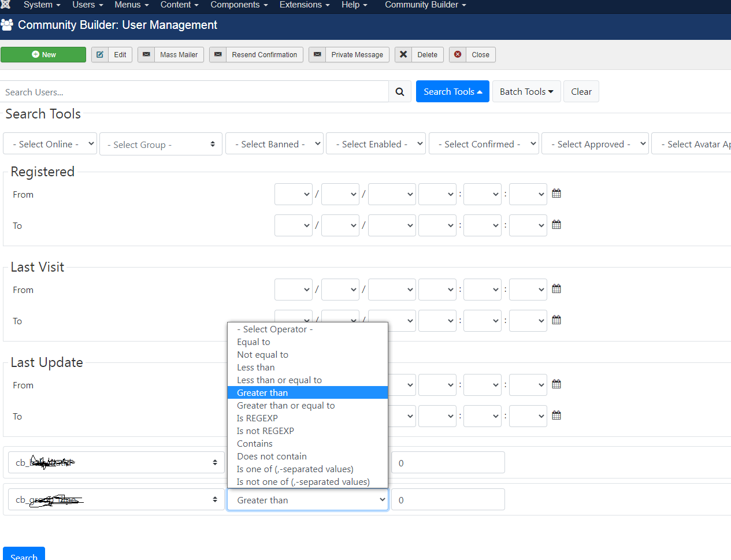Click value field of upper cb_ filter row
The height and width of the screenshot is (560, 731).
pyautogui.click(x=448, y=463)
